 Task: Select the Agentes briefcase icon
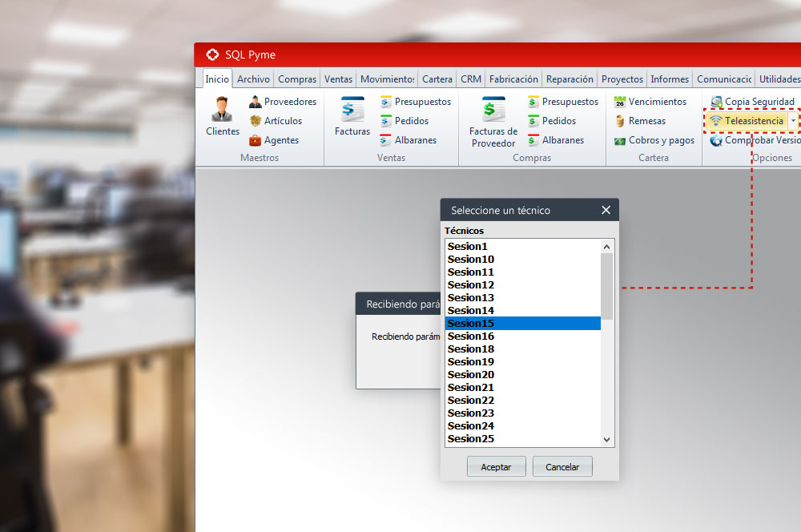point(256,140)
